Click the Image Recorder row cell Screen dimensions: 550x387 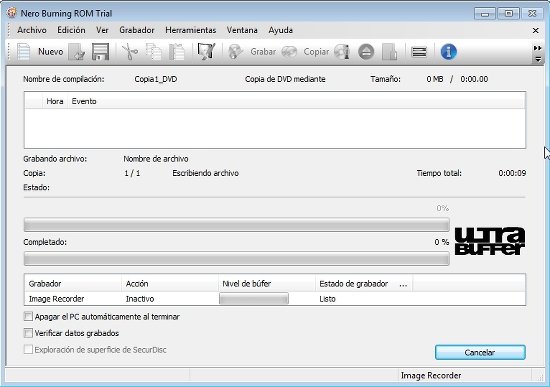pyautogui.click(x=56, y=299)
